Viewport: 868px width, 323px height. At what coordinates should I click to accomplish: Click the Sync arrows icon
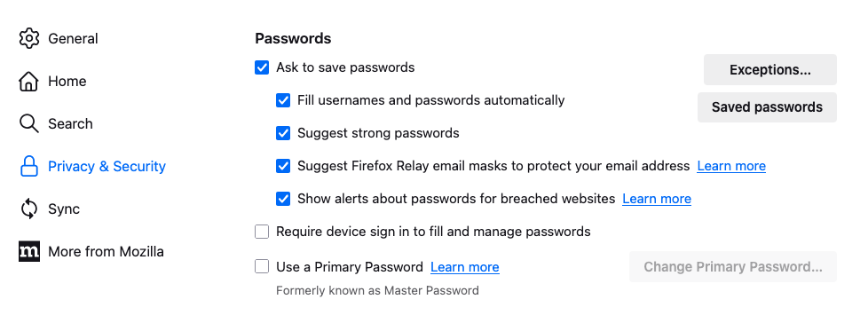[x=28, y=209]
